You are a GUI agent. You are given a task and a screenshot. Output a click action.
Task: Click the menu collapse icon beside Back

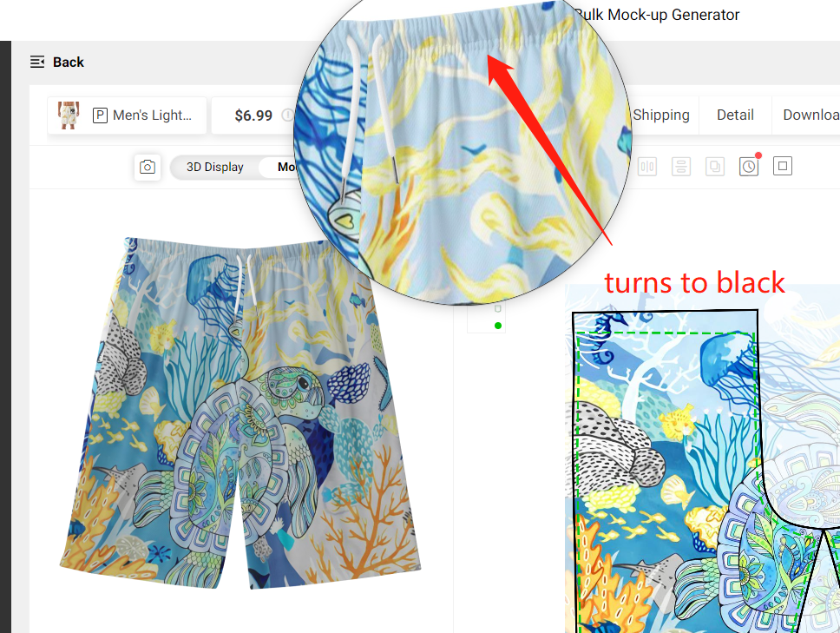pyautogui.click(x=37, y=63)
